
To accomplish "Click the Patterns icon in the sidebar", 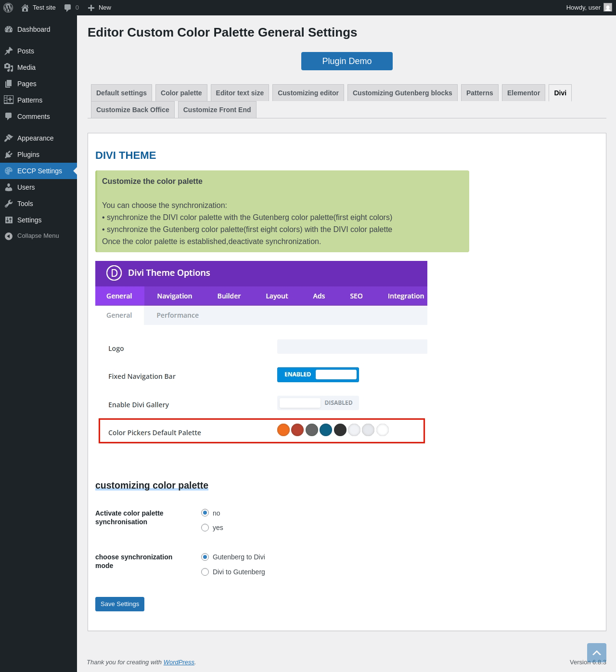I will pyautogui.click(x=9, y=100).
